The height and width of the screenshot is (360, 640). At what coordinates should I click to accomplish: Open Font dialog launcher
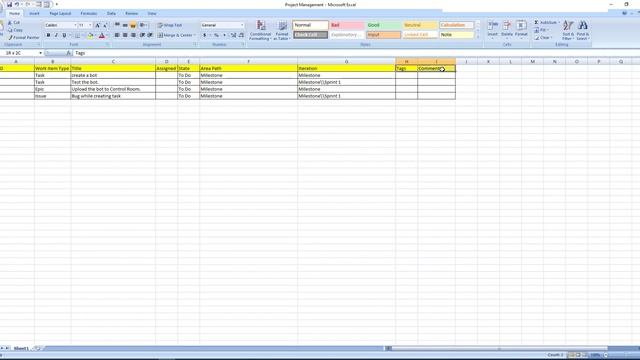point(108,44)
